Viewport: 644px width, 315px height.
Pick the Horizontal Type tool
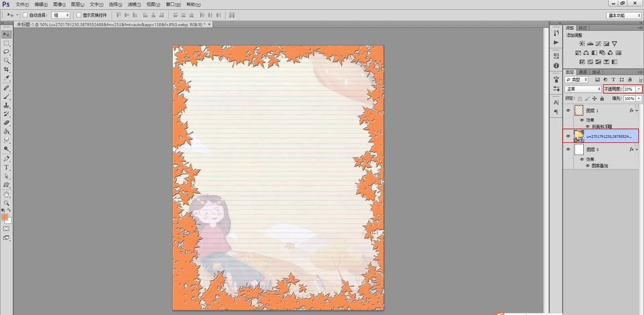(7, 167)
